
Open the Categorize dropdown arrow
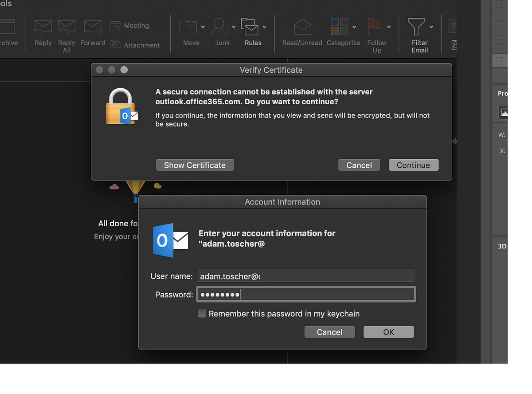[354, 27]
